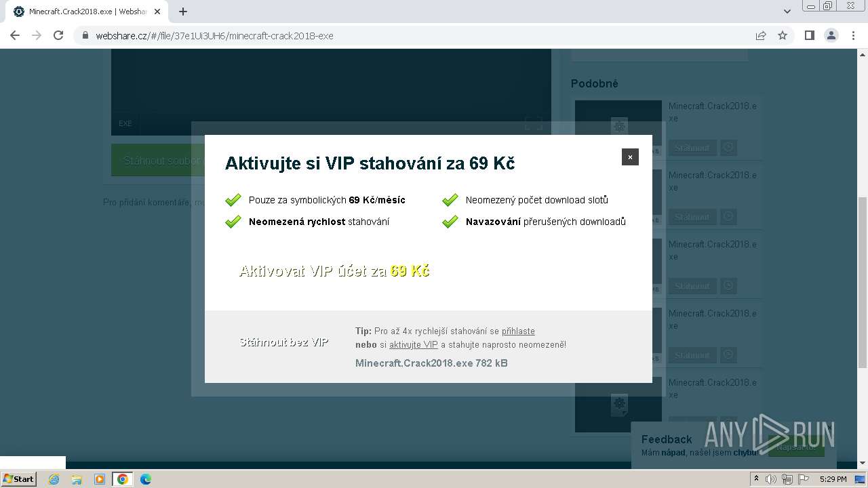
Task: Choose Stáhnout bez VIP option
Action: click(x=284, y=342)
